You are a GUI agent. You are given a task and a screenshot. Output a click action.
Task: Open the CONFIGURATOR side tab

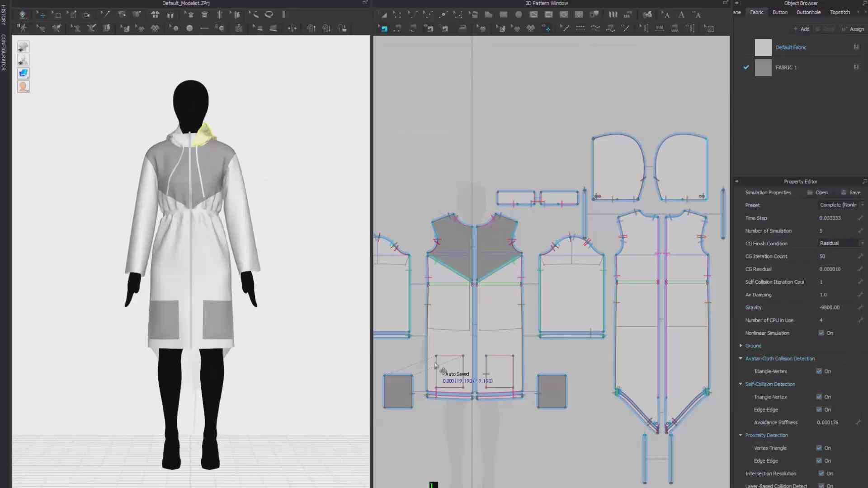tap(3, 52)
